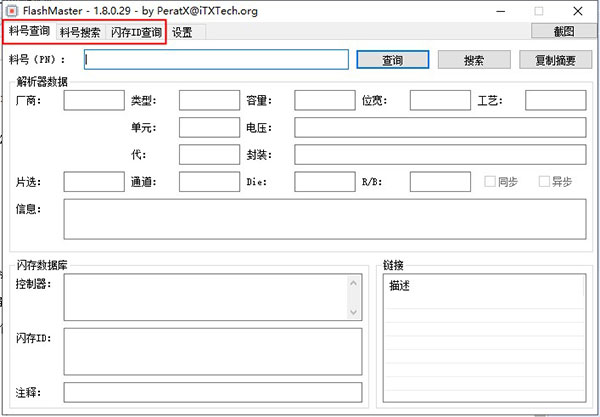Click the up arrow of 控制器 scrollbar

coord(353,284)
